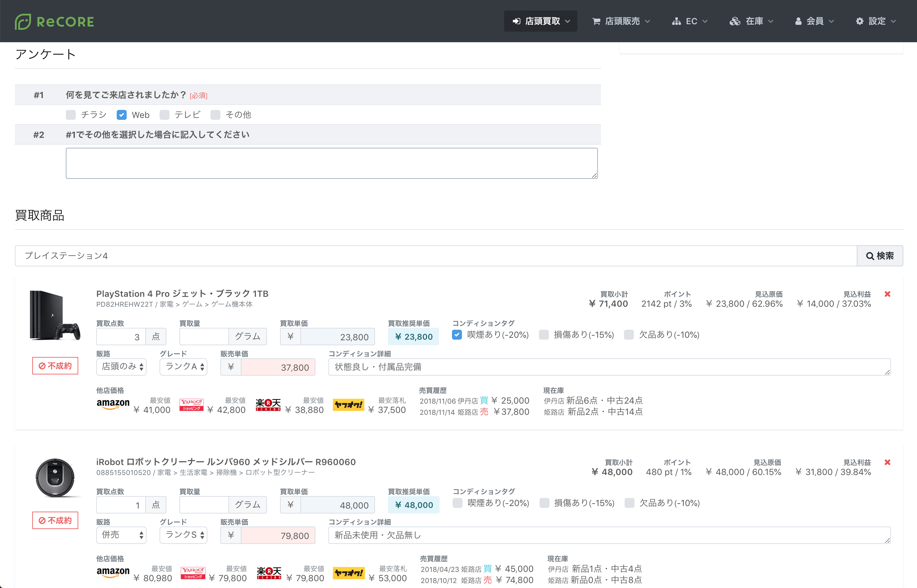Click Amazon logo in PlayStation price row
Image resolution: width=917 pixels, height=588 pixels.
(x=113, y=404)
